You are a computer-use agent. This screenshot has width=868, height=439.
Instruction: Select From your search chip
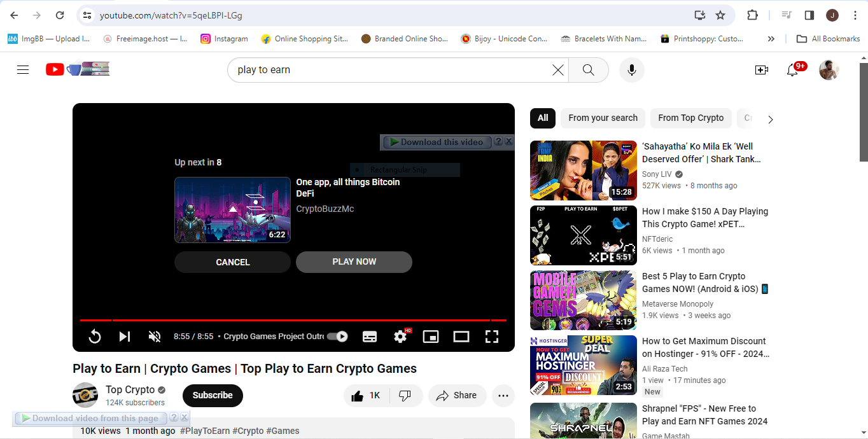[603, 118]
